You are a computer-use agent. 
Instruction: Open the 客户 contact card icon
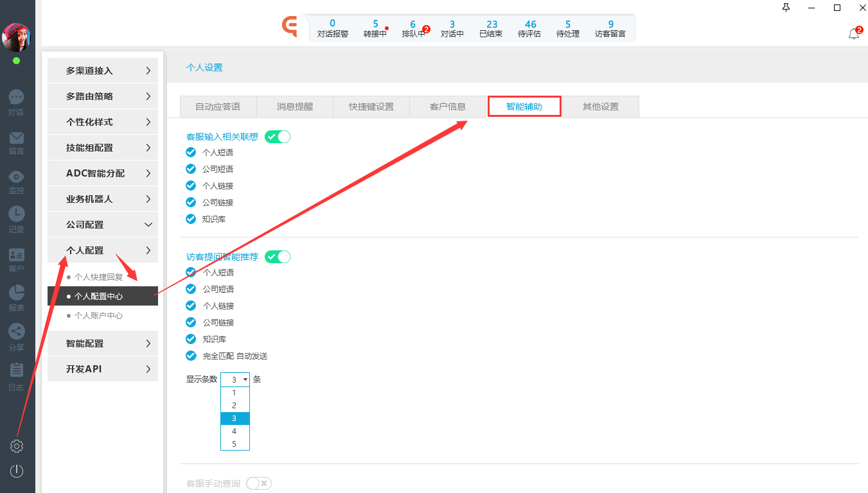pos(17,255)
